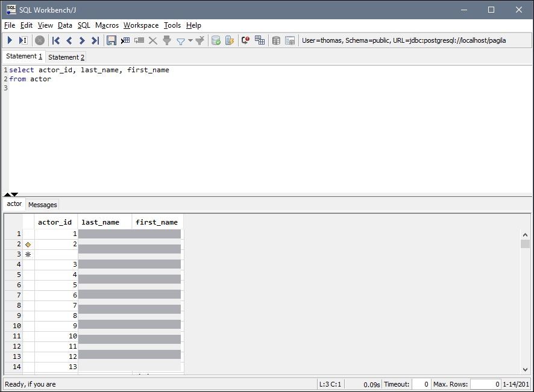
Task: Save changes with the floppy disk icon
Action: (x=112, y=40)
